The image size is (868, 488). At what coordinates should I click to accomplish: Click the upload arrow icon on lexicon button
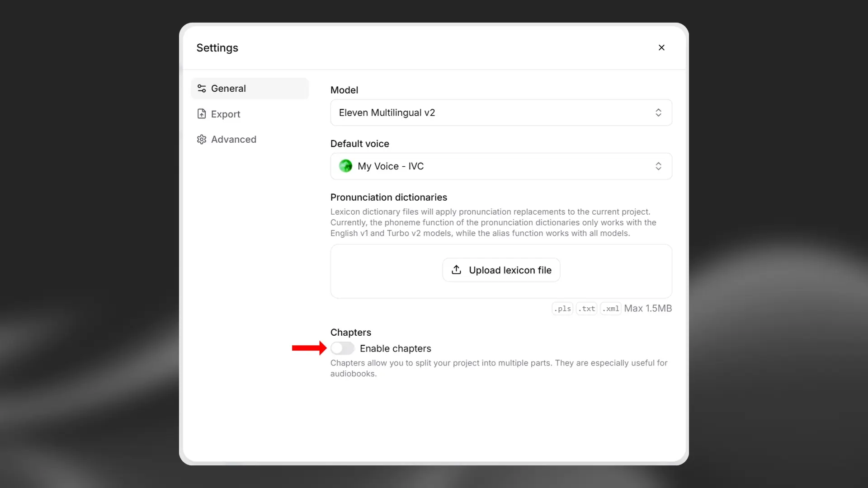tap(457, 270)
